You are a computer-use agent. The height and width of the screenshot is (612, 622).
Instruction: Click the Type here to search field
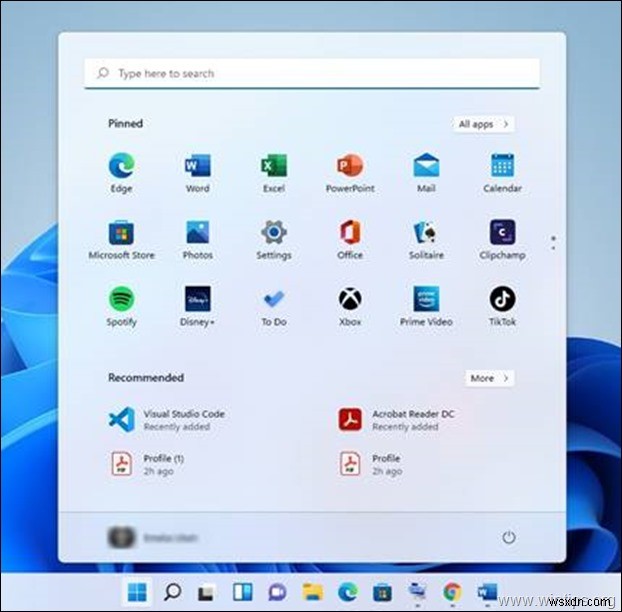312,73
